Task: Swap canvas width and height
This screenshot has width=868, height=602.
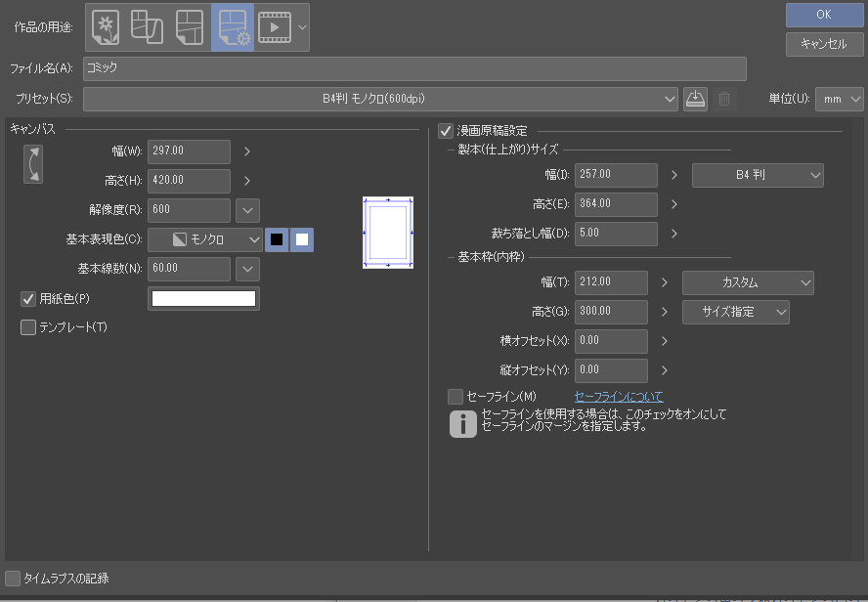Action: pyautogui.click(x=33, y=164)
